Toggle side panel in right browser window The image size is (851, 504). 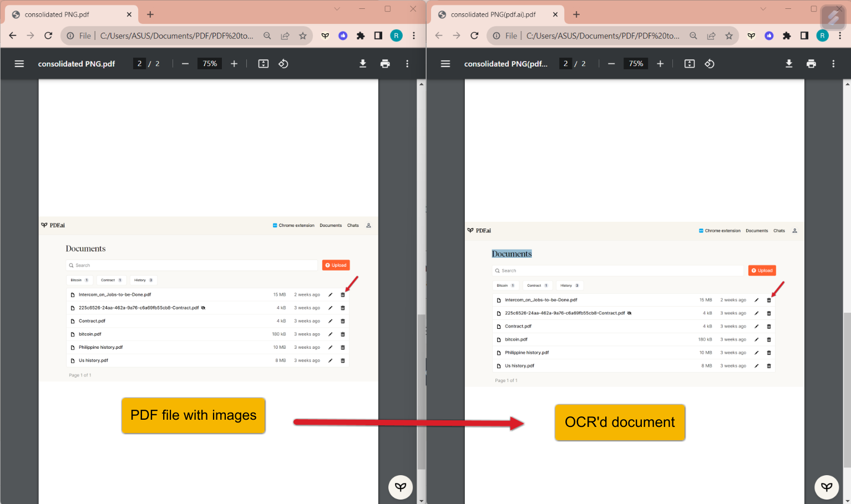tap(804, 35)
